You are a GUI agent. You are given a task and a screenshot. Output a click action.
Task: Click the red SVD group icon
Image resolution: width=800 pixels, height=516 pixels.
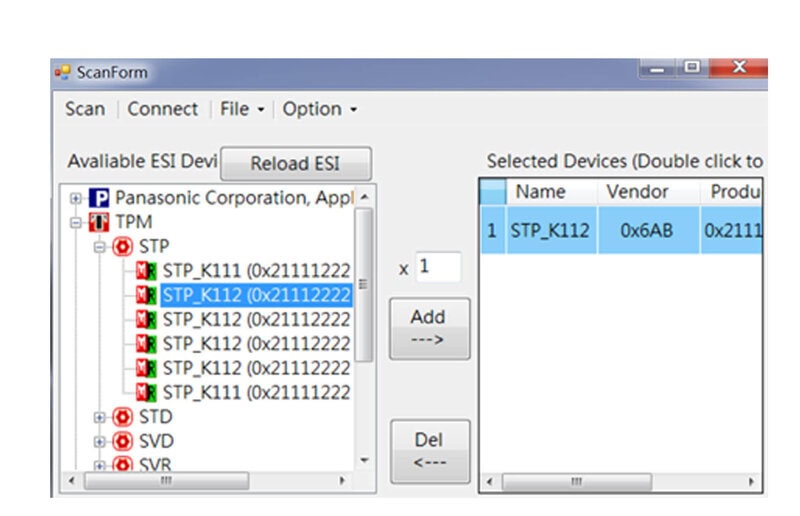tap(122, 441)
